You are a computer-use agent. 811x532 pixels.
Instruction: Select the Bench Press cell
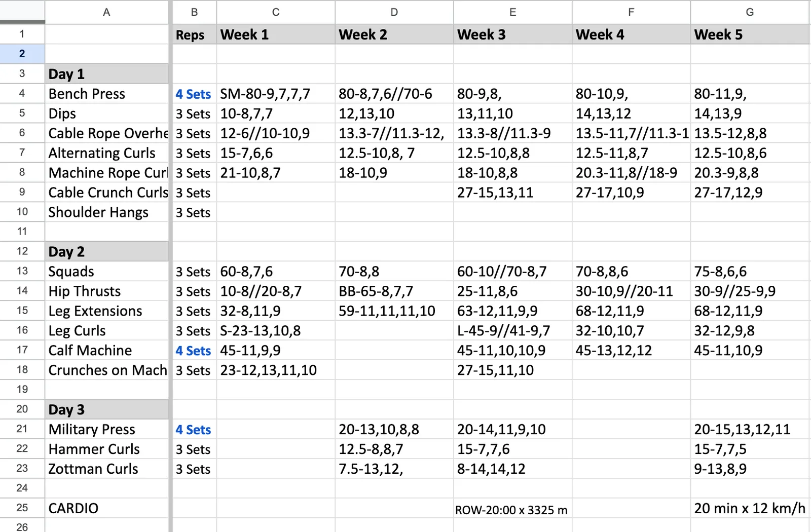106,94
